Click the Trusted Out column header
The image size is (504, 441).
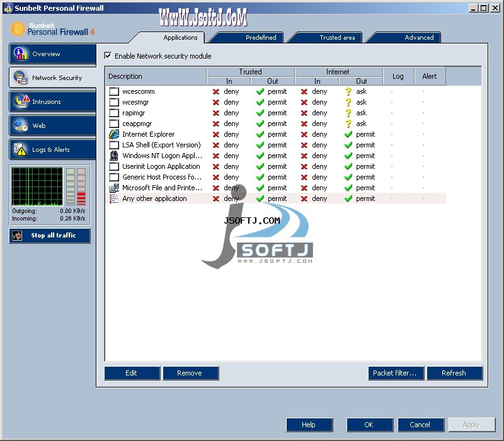273,81
